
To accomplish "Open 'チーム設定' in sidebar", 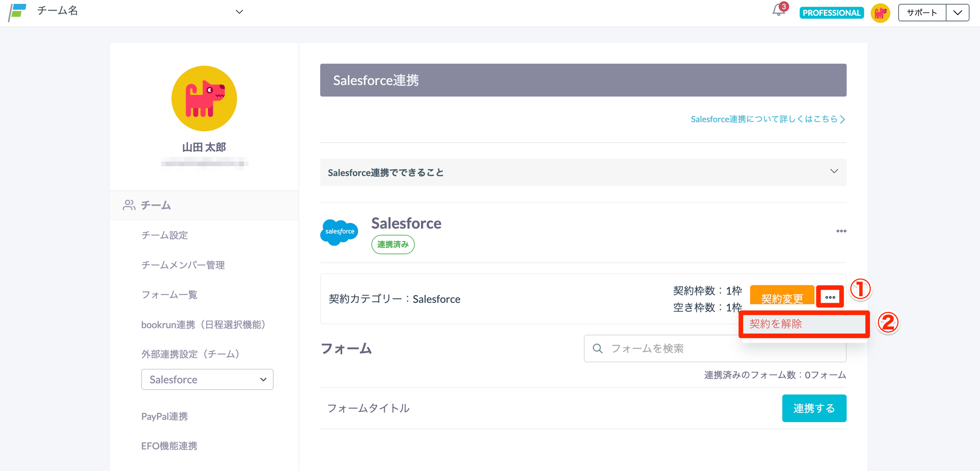I will 165,235.
